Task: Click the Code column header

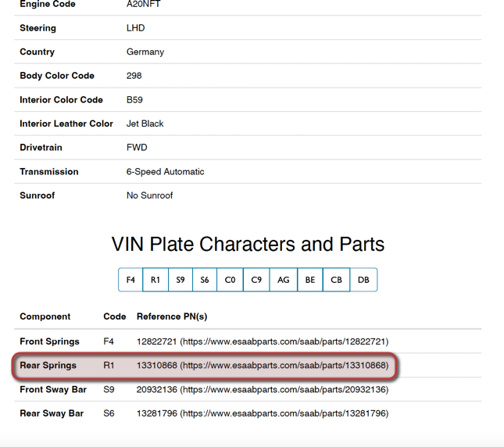Action: [114, 316]
